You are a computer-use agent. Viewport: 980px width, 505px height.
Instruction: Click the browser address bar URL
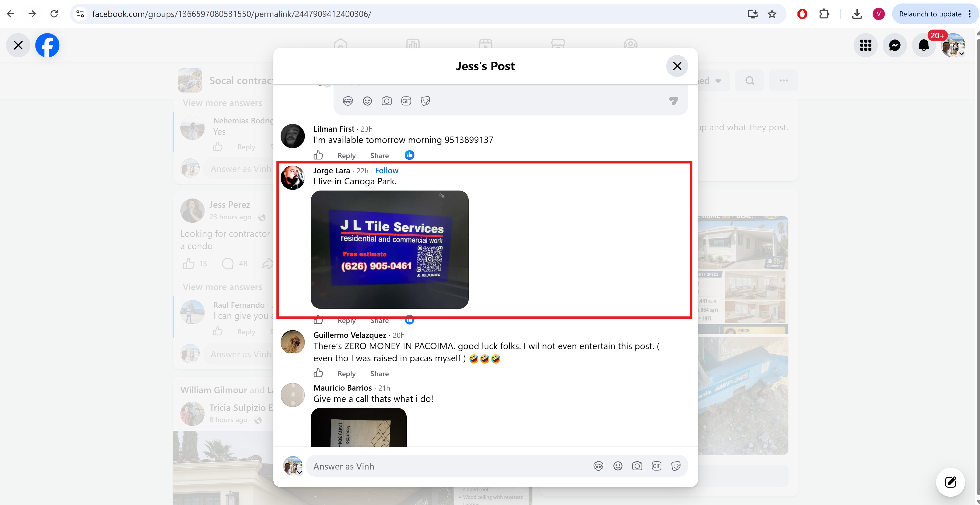(x=232, y=14)
